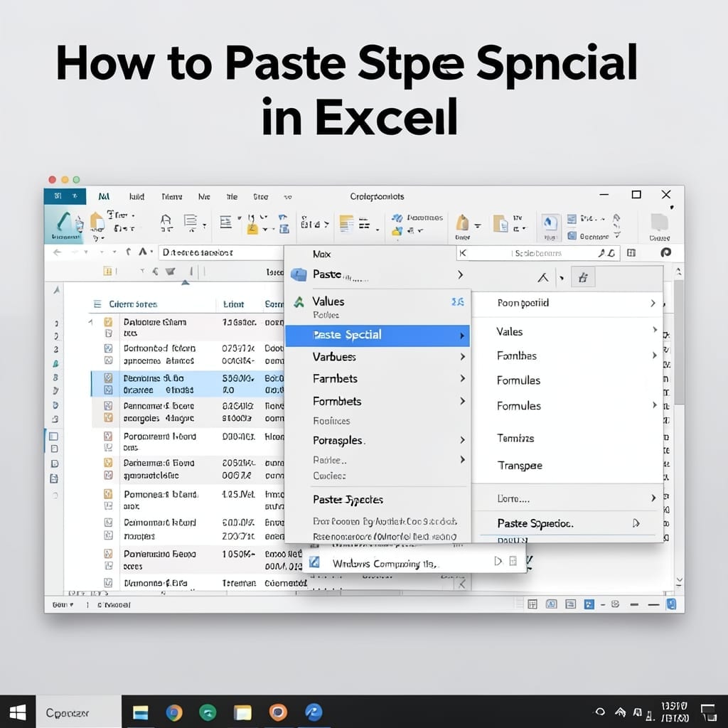Viewport: 728px width, 728px height.
Task: Expand the Paste submenu chevron
Action: [x=460, y=275]
